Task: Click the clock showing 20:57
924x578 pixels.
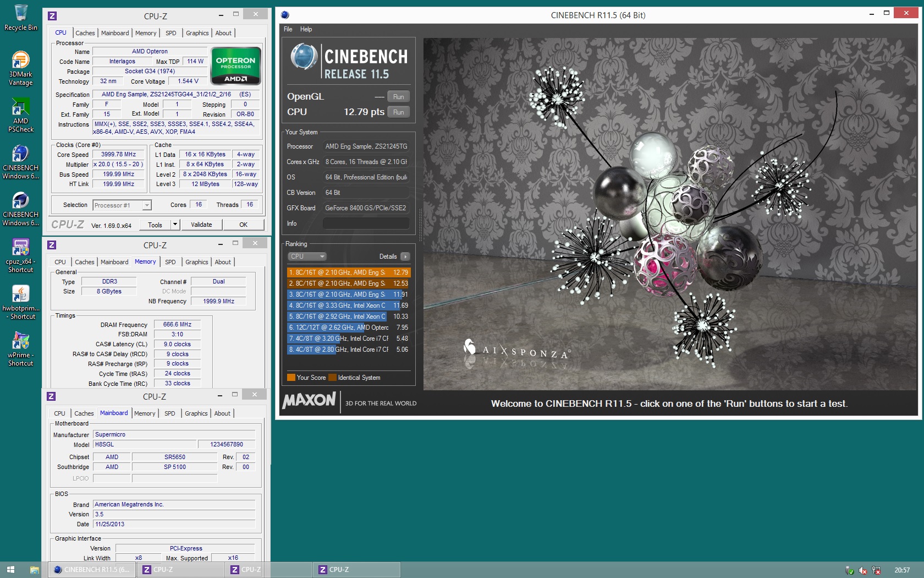Action: pos(902,570)
